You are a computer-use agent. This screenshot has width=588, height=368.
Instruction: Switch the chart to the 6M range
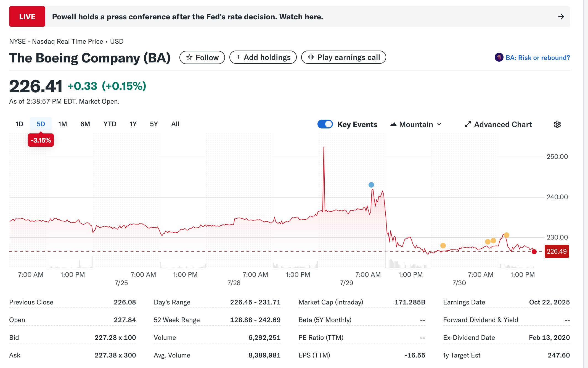85,124
